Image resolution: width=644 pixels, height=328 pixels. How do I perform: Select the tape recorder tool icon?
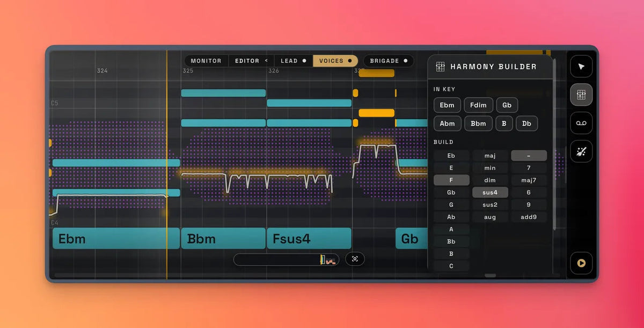pos(581,123)
